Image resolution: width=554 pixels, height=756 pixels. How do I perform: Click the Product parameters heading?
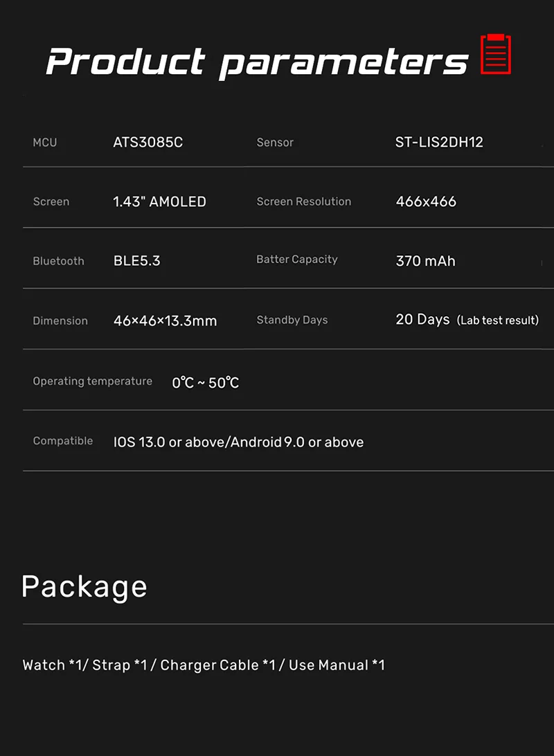click(257, 62)
